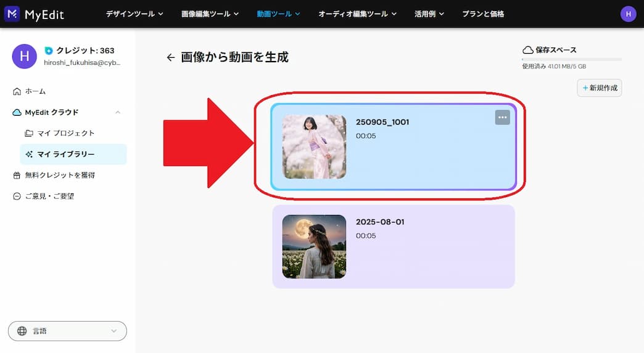Click the ホーム house icon in sidebar
Viewport: 644px width, 353px height.
[x=17, y=91]
